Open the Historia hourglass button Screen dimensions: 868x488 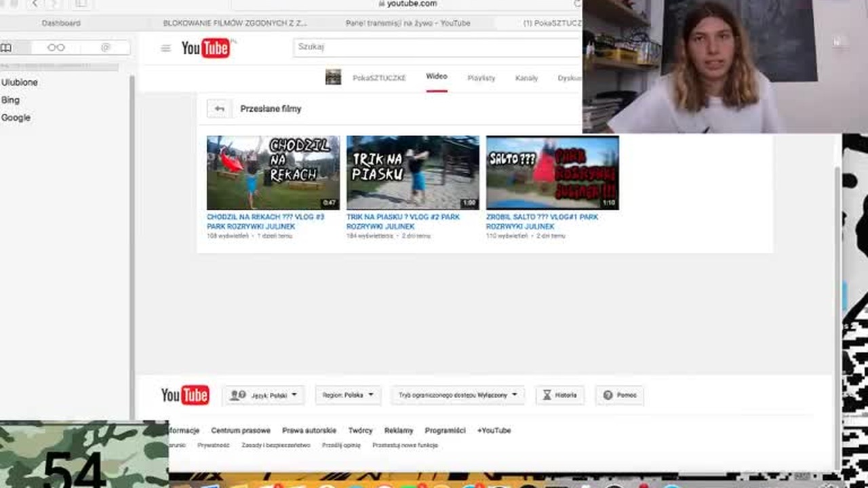pos(559,395)
